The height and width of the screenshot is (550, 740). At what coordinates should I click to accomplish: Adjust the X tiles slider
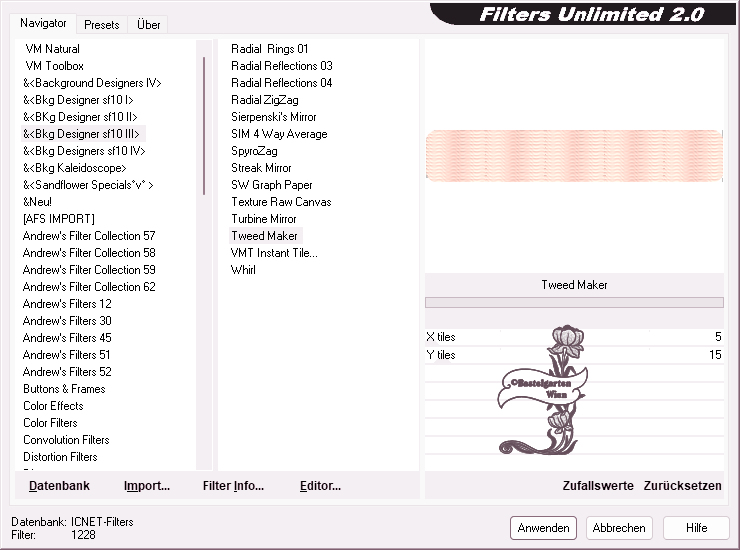(x=574, y=337)
